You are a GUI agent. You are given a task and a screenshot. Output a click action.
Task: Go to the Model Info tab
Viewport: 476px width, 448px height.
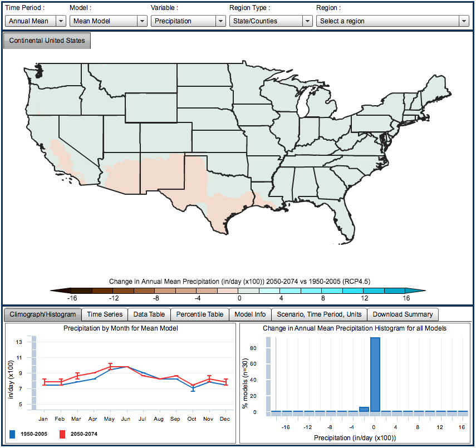click(x=250, y=314)
